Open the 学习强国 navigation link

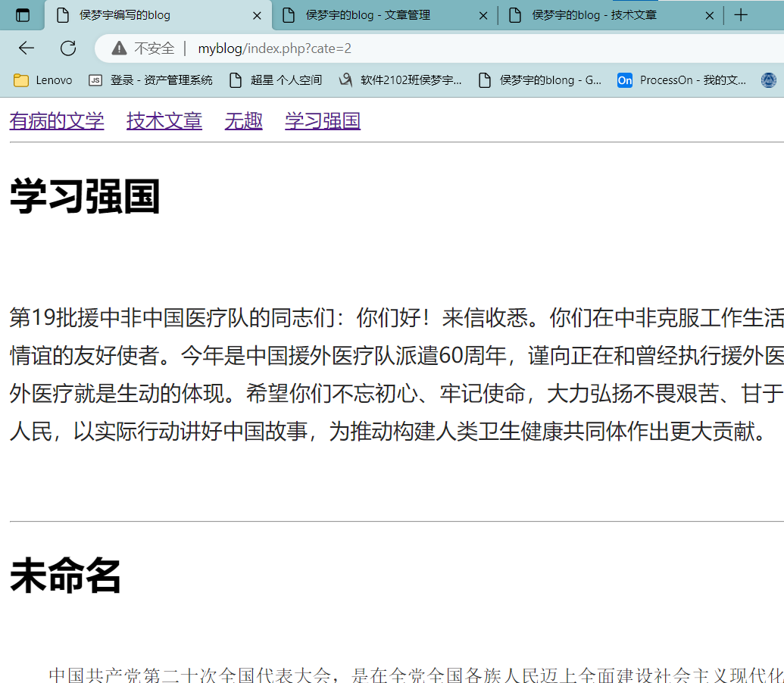coord(322,120)
